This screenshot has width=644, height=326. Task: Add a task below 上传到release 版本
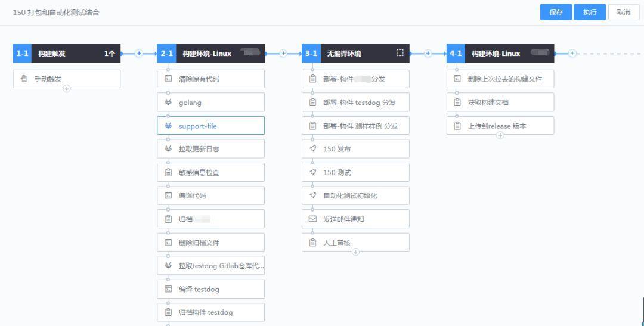coord(500,135)
